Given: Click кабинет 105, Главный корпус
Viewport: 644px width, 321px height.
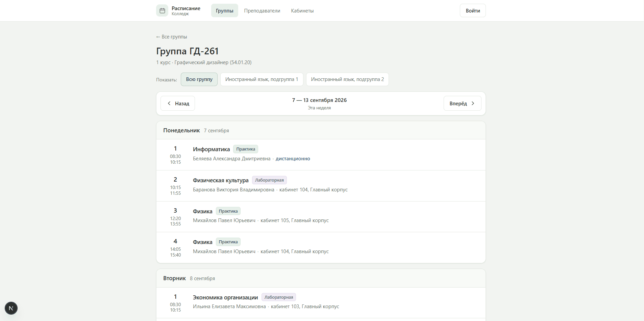Looking at the screenshot, I should point(295,220).
